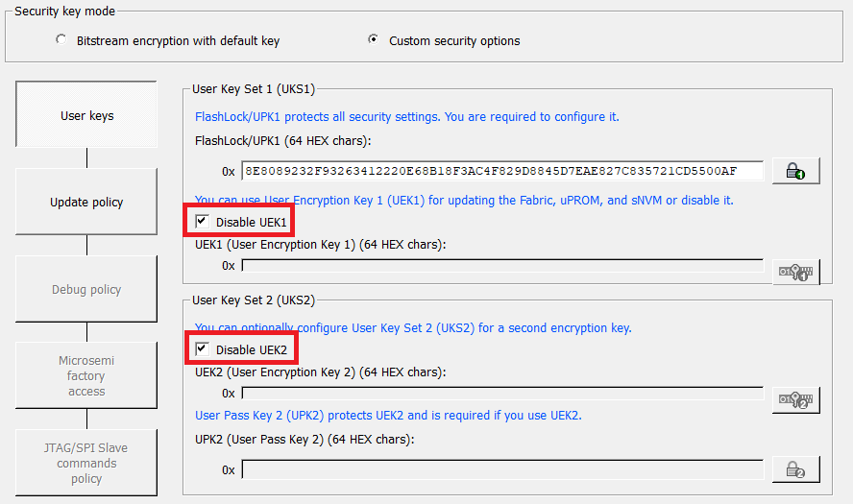This screenshot has height=504, width=853.
Task: Click the 'User Key Set 1 (UKS1)' group title
Action: click(x=254, y=89)
